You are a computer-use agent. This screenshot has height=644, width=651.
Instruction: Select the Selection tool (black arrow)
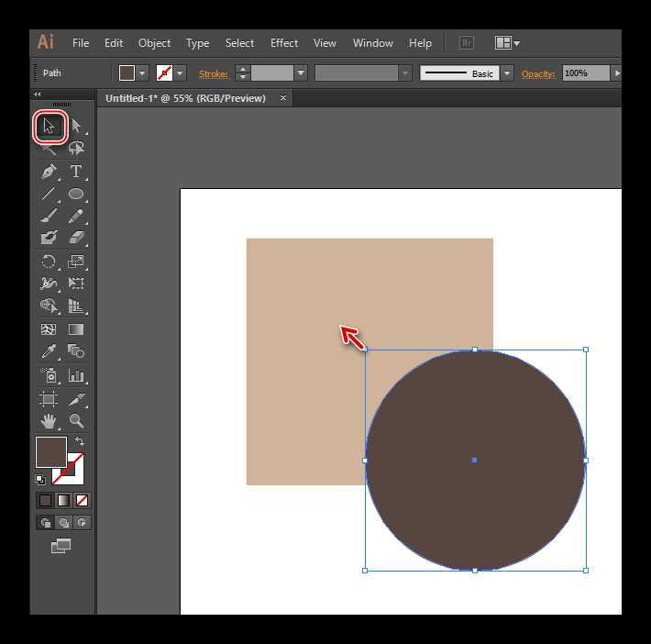[50, 127]
